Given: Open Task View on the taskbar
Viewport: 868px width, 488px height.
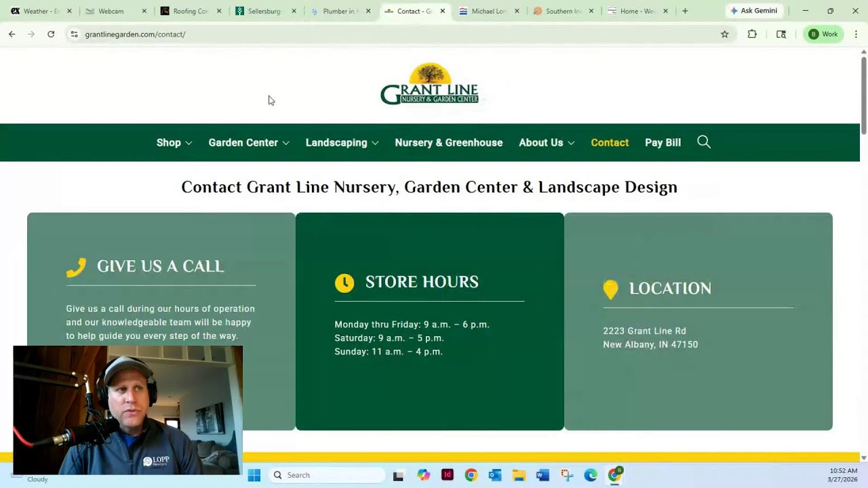Looking at the screenshot, I should point(398,475).
